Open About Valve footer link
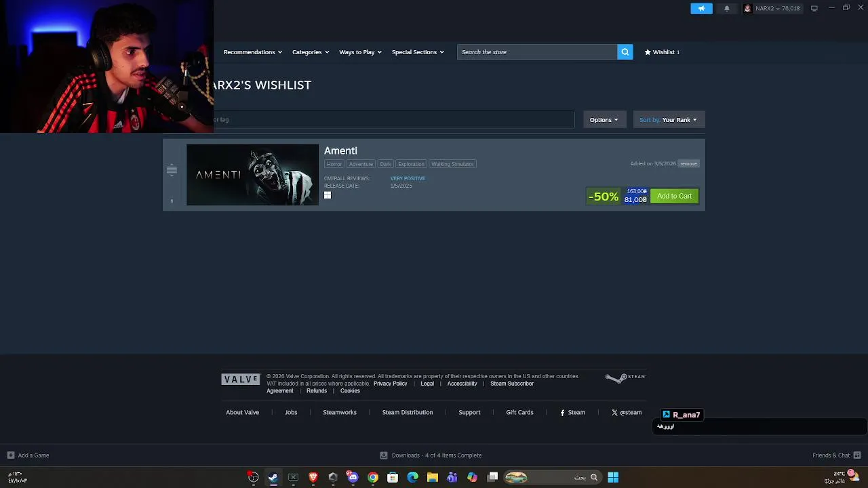868x488 pixels. point(242,412)
